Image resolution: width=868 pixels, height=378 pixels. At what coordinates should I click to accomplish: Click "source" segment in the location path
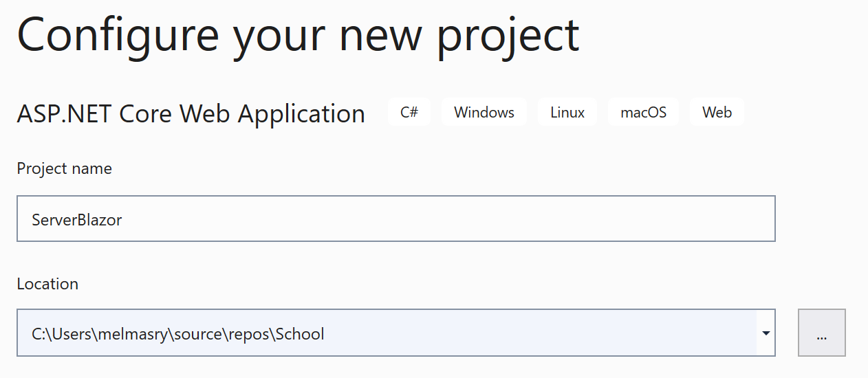click(x=197, y=335)
